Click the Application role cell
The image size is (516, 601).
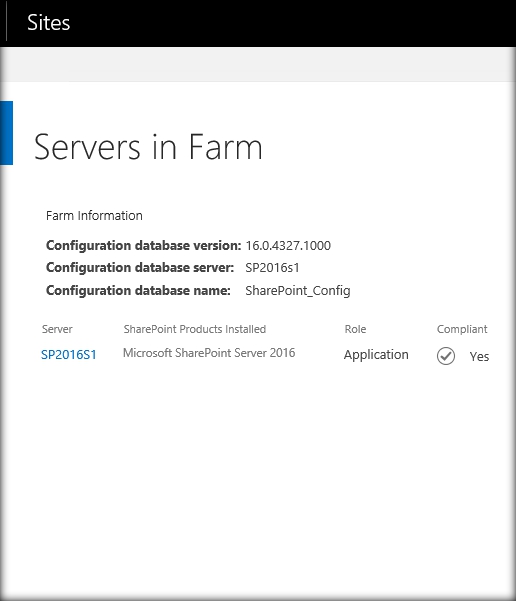[x=376, y=355]
